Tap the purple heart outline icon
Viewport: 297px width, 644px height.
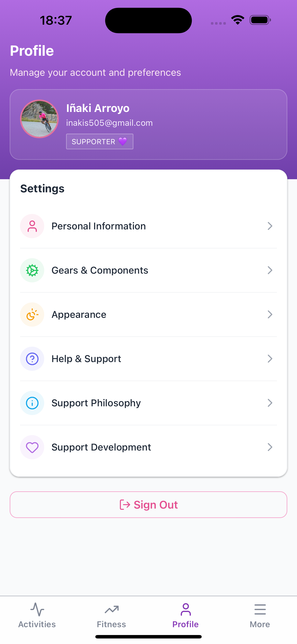coord(32,447)
